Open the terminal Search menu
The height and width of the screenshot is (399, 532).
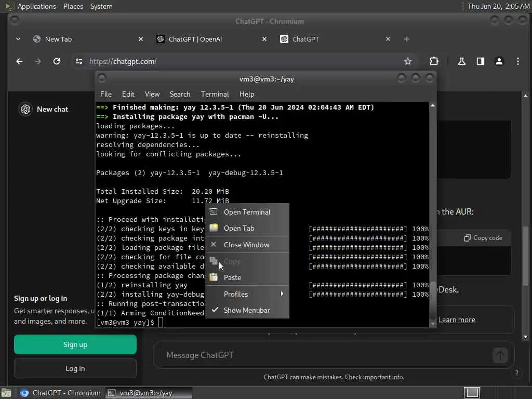(x=180, y=95)
